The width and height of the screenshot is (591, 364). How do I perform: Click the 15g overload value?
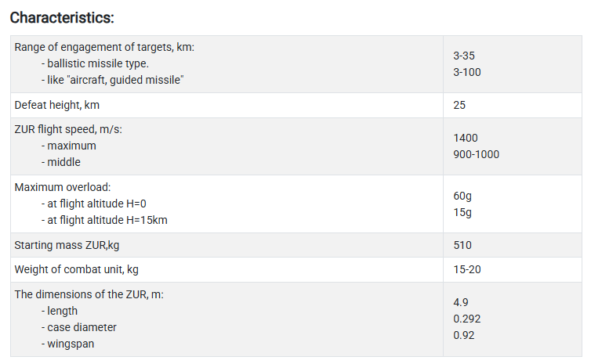point(462,212)
